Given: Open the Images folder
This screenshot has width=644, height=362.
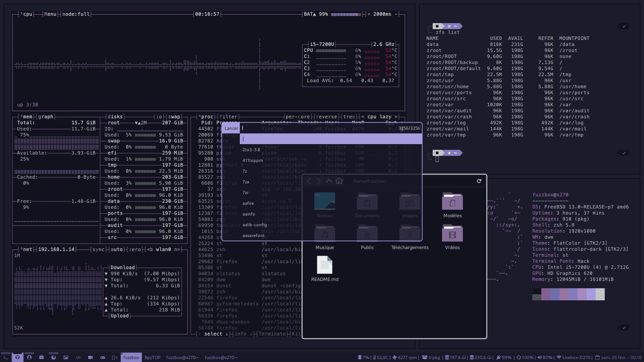Looking at the screenshot, I should [x=410, y=205].
